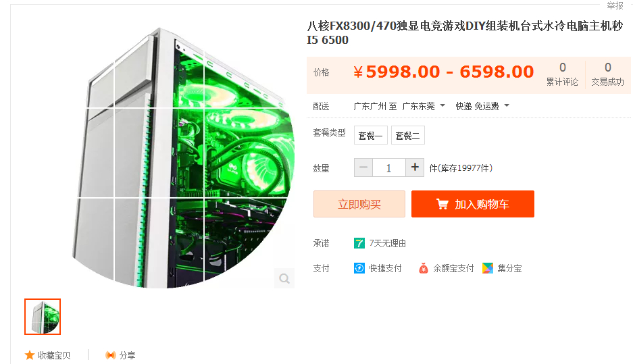
Task: Click the shopping cart icon in 加入购物车
Action: tap(442, 204)
